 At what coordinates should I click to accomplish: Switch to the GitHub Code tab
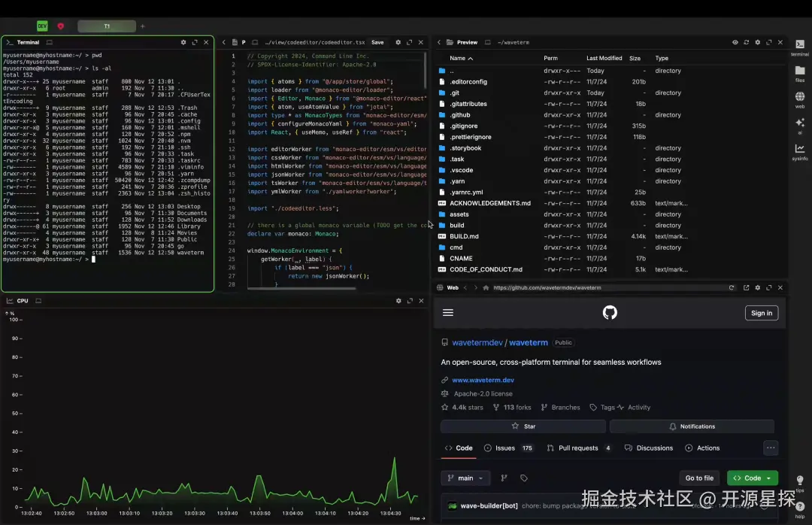459,448
